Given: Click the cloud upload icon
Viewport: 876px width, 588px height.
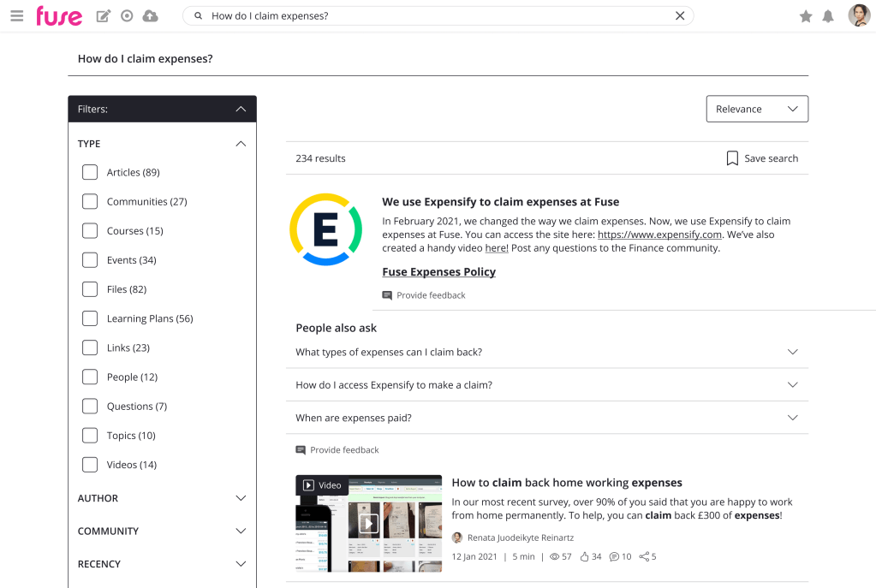Looking at the screenshot, I should pyautogui.click(x=150, y=16).
